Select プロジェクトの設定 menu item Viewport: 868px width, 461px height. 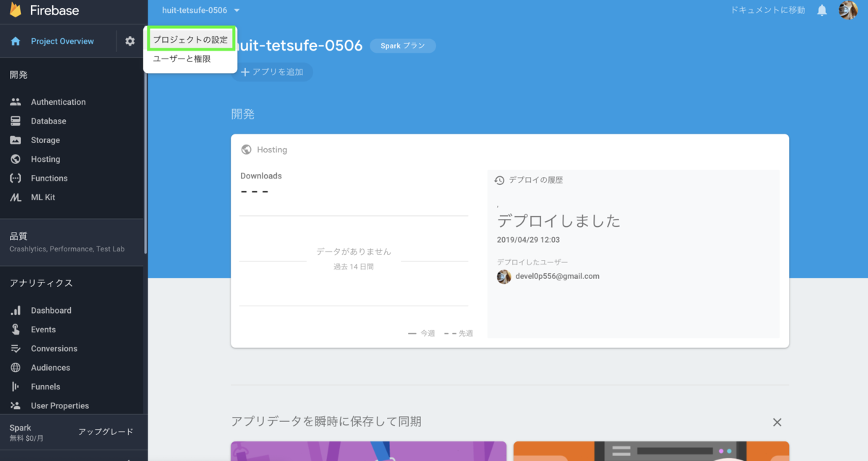pos(190,40)
